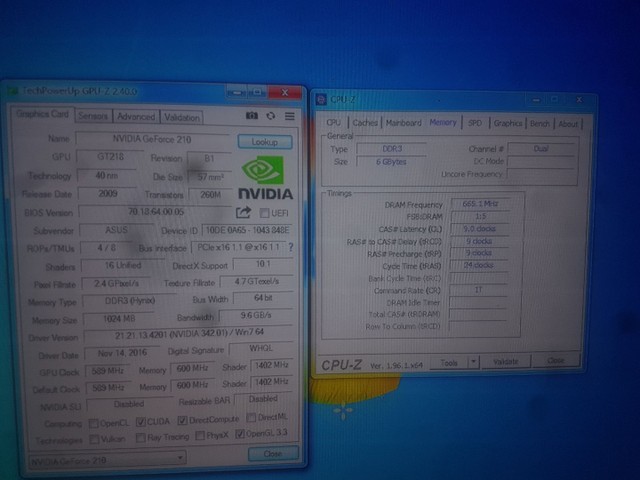Click the CPU-Z Validate button

[506, 362]
